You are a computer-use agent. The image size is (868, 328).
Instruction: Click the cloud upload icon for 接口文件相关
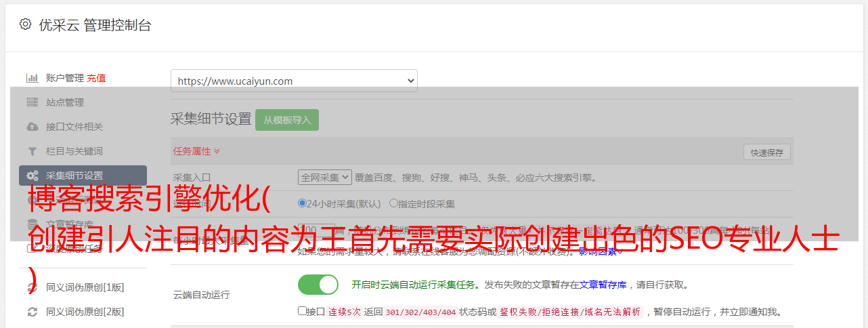(32, 127)
